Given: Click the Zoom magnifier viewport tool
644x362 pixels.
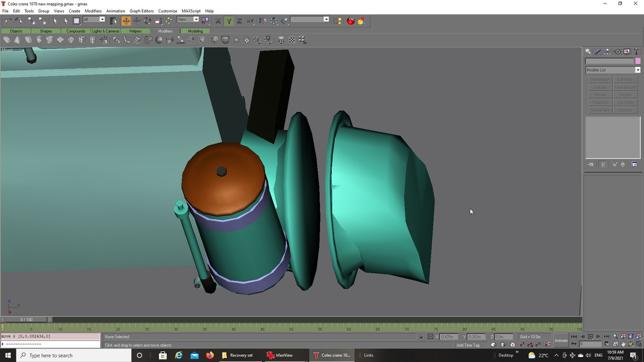Looking at the screenshot, I should 615,337.
